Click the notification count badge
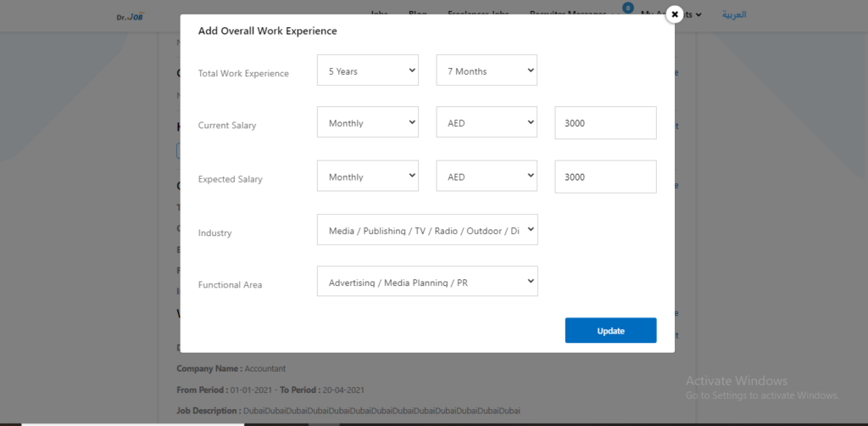 pos(628,8)
